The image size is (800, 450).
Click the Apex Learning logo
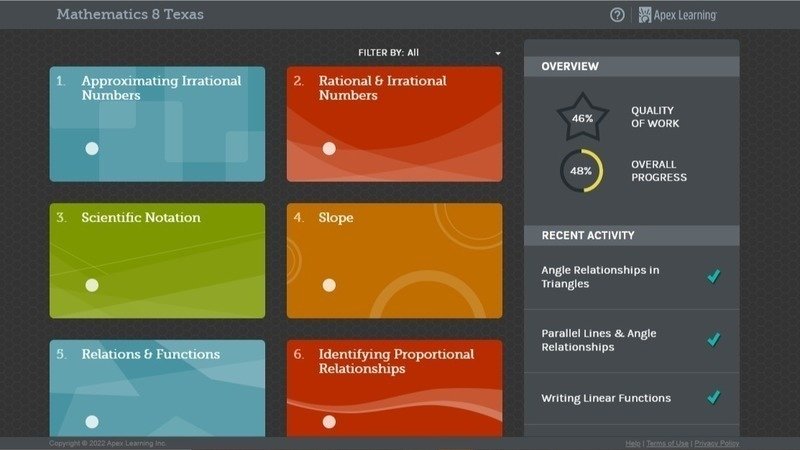[x=678, y=15]
